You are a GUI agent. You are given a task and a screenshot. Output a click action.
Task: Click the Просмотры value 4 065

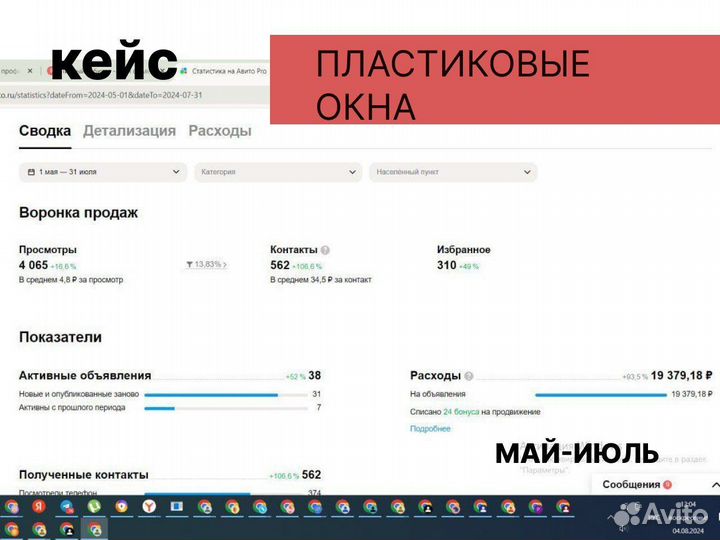tap(34, 265)
